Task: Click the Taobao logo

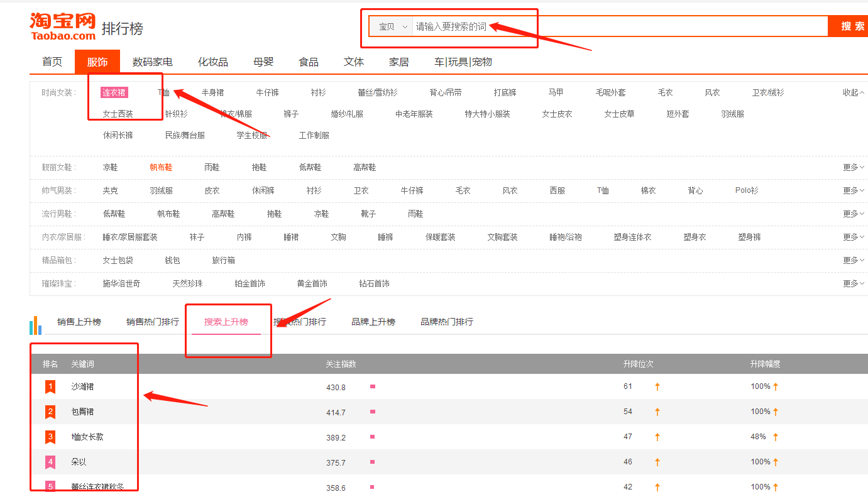Action: pyautogui.click(x=63, y=26)
